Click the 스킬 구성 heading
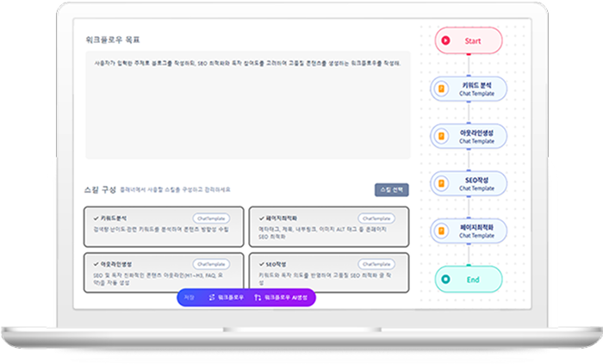The height and width of the screenshot is (364, 603). (100, 189)
